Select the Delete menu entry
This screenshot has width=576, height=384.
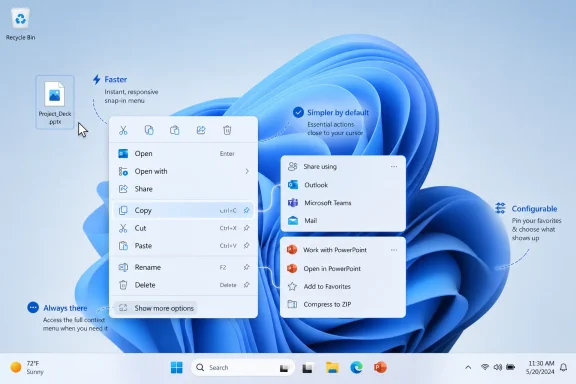[x=183, y=285]
